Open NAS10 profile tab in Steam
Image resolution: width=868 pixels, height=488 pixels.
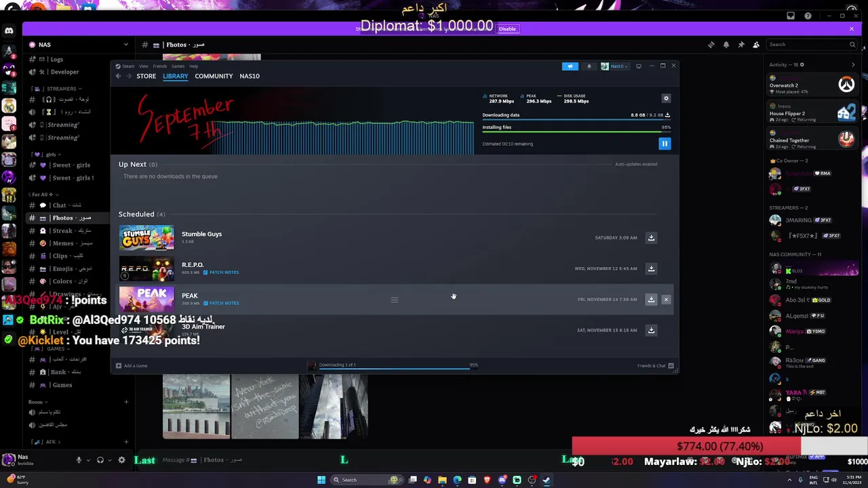point(250,76)
